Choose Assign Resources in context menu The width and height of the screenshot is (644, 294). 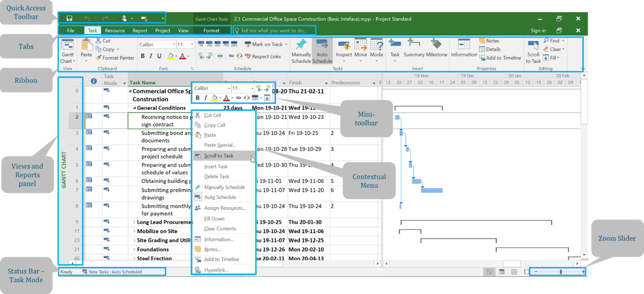click(224, 208)
